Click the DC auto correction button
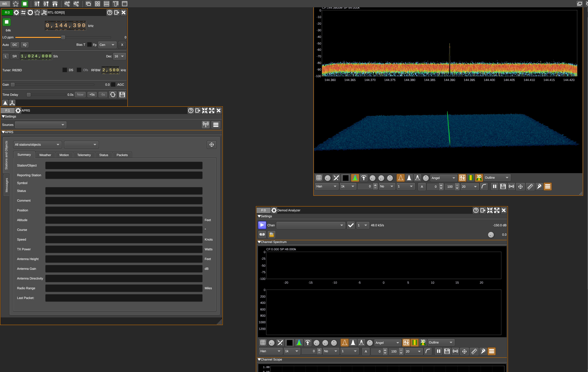This screenshot has height=372, width=588. [15, 45]
